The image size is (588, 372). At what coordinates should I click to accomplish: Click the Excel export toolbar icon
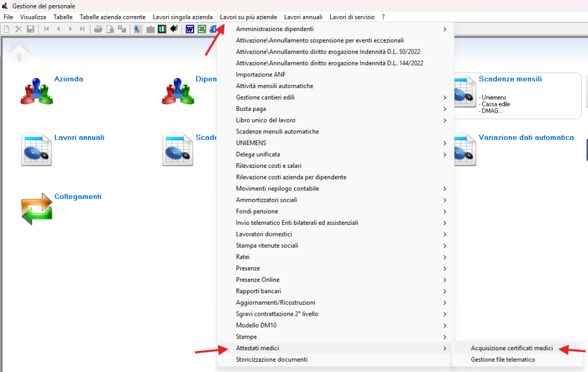coord(202,29)
